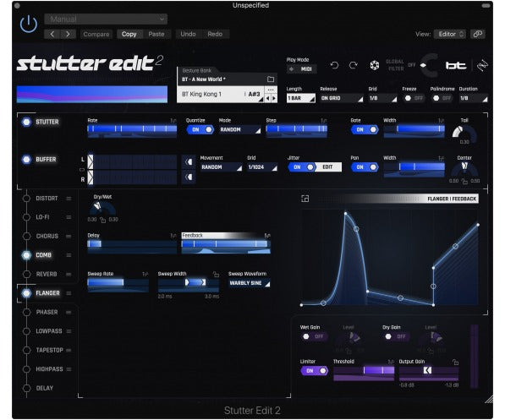The width and height of the screenshot is (505, 420).
Task: Click the Flanger Sweep Rate slider
Action: (x=118, y=285)
